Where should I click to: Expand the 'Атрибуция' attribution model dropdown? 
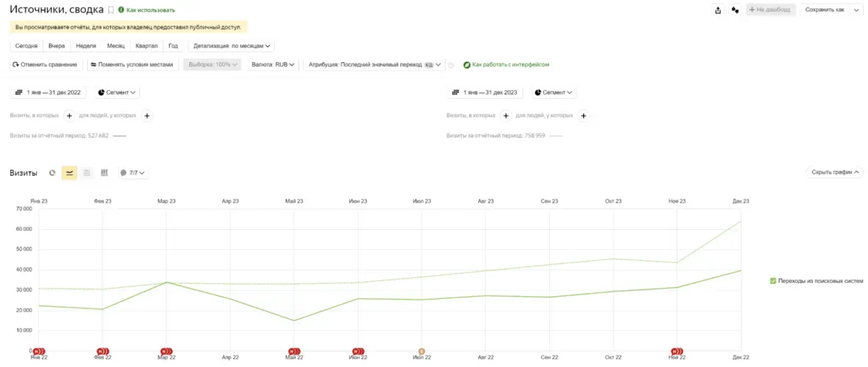374,64
